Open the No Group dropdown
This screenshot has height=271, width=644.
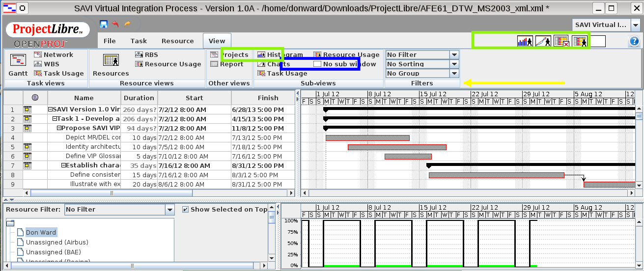pyautogui.click(x=454, y=74)
